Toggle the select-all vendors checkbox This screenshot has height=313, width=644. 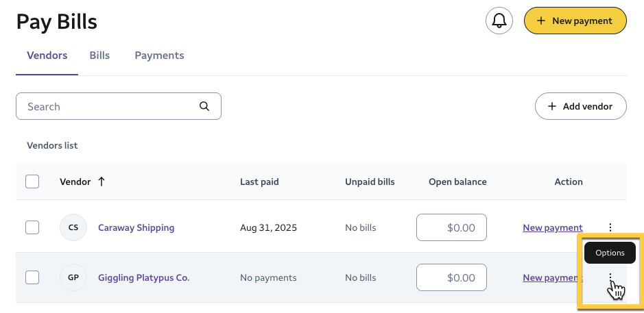click(x=32, y=181)
